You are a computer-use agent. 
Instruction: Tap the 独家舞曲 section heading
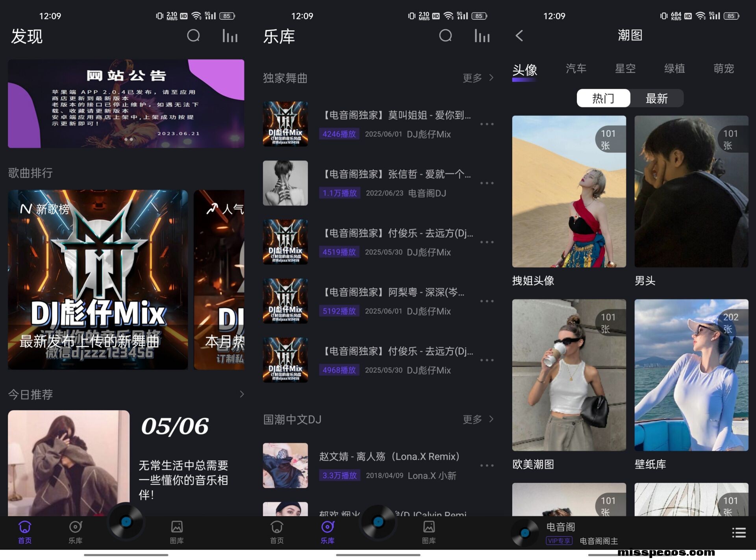tap(285, 78)
